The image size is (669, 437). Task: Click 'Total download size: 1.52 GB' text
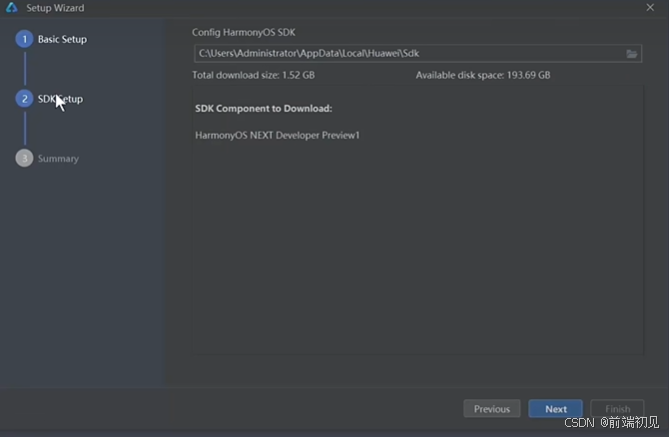(x=253, y=75)
